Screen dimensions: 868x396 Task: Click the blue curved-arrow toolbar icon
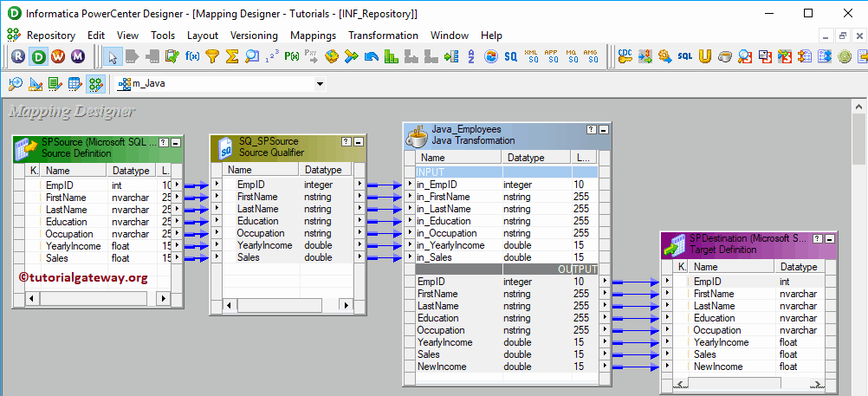pyautogui.click(x=372, y=56)
